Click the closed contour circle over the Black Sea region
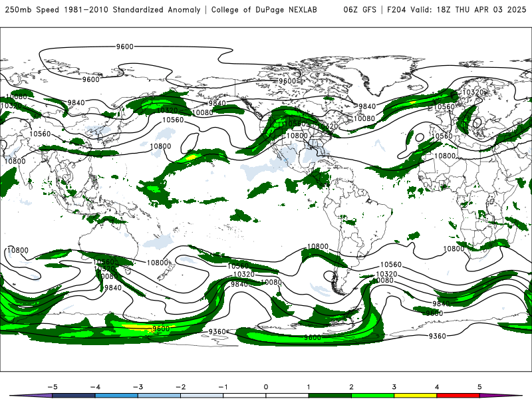The image size is (532, 399). click(477, 122)
